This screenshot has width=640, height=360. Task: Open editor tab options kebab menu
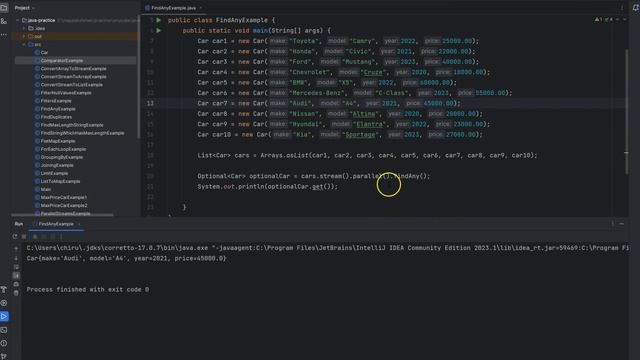[622, 8]
